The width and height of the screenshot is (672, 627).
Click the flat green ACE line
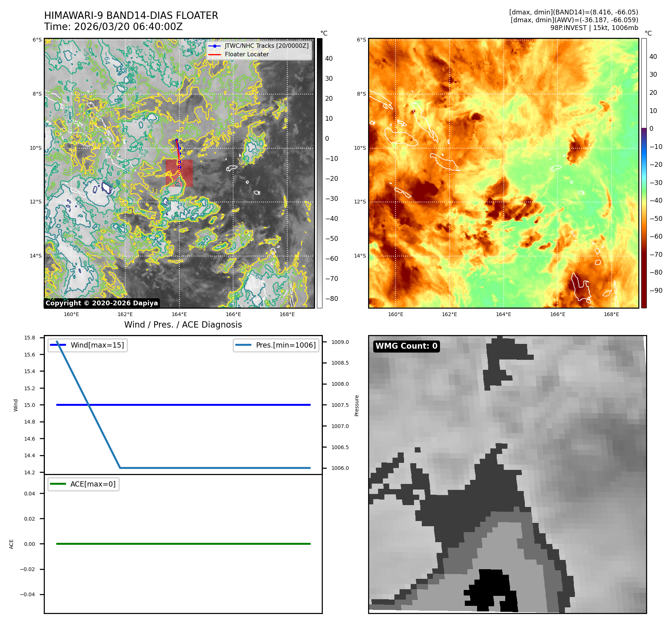click(183, 544)
